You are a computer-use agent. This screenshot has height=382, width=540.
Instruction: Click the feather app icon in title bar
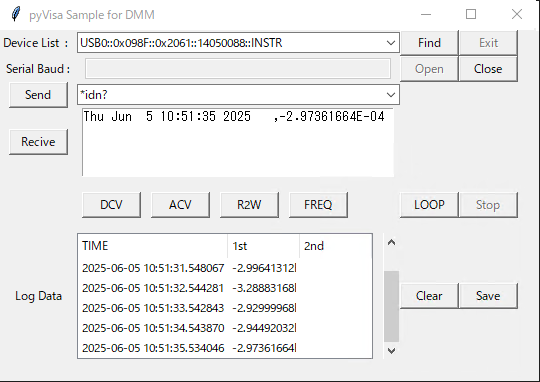tap(15, 14)
